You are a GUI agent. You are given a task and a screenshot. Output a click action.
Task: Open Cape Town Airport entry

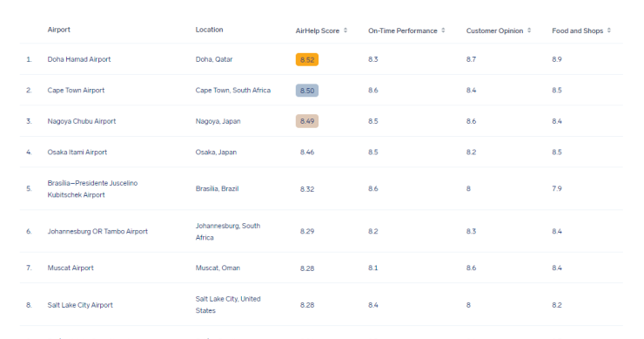tap(76, 90)
